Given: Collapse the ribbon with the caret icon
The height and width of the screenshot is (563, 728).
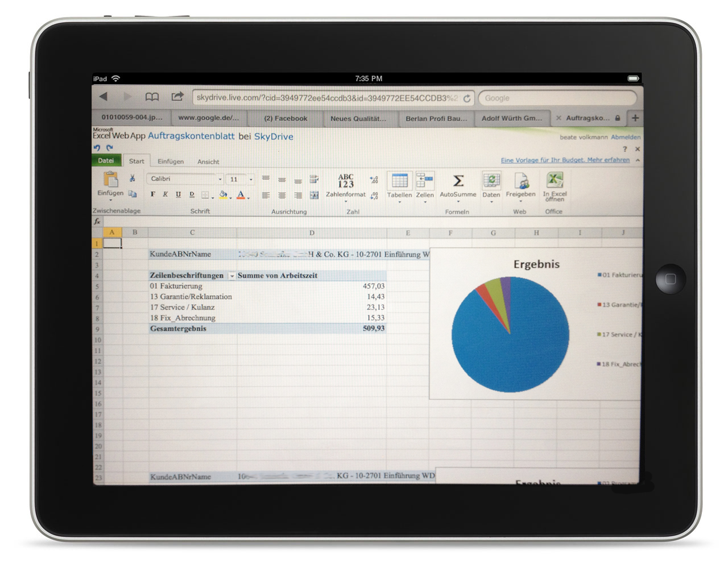Looking at the screenshot, I should (638, 160).
